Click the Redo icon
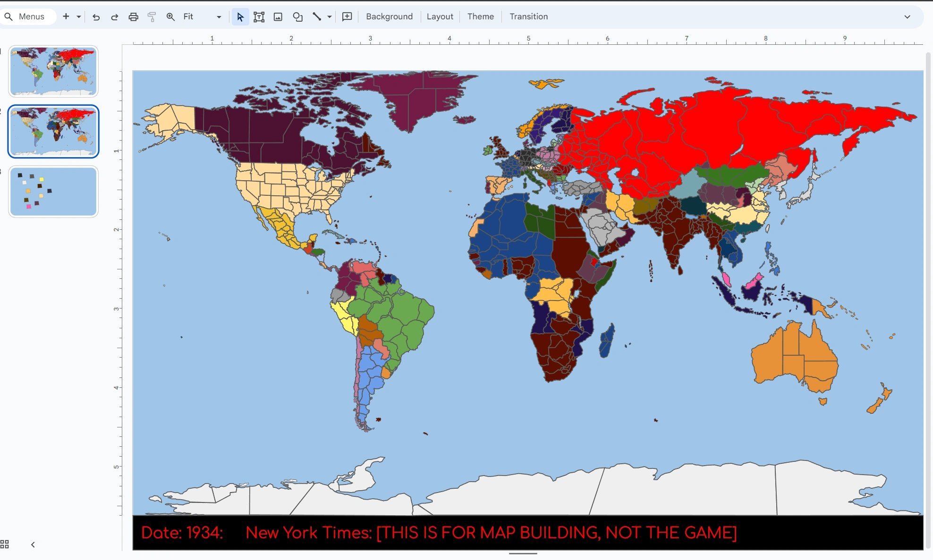The height and width of the screenshot is (560, 933). [x=114, y=17]
